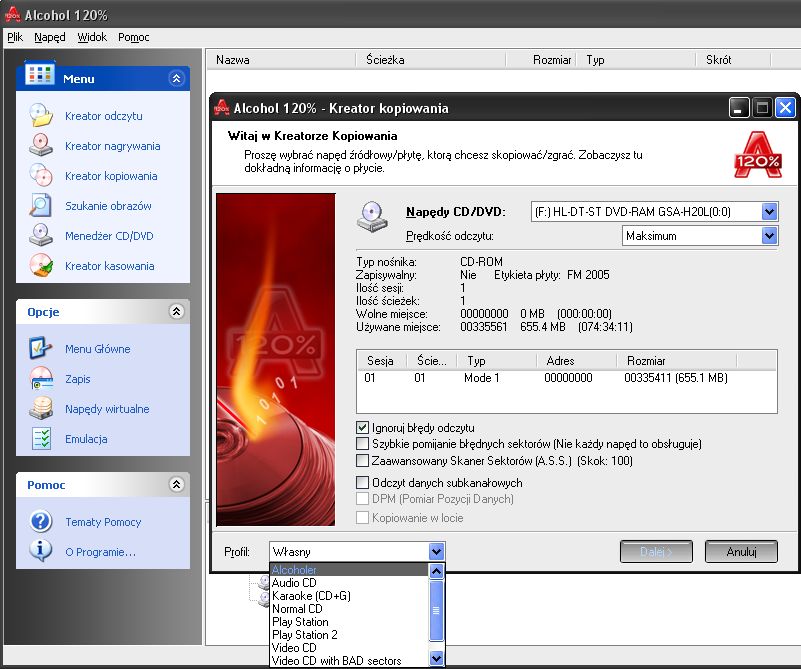The height and width of the screenshot is (669, 801).
Task: Uncheck Ignoruj błędy odczytu
Action: point(362,427)
